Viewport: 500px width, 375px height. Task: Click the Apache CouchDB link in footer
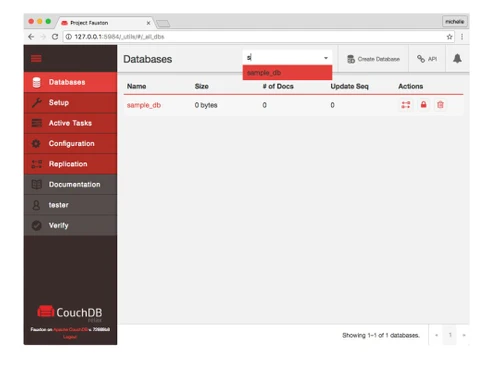pos(70,329)
